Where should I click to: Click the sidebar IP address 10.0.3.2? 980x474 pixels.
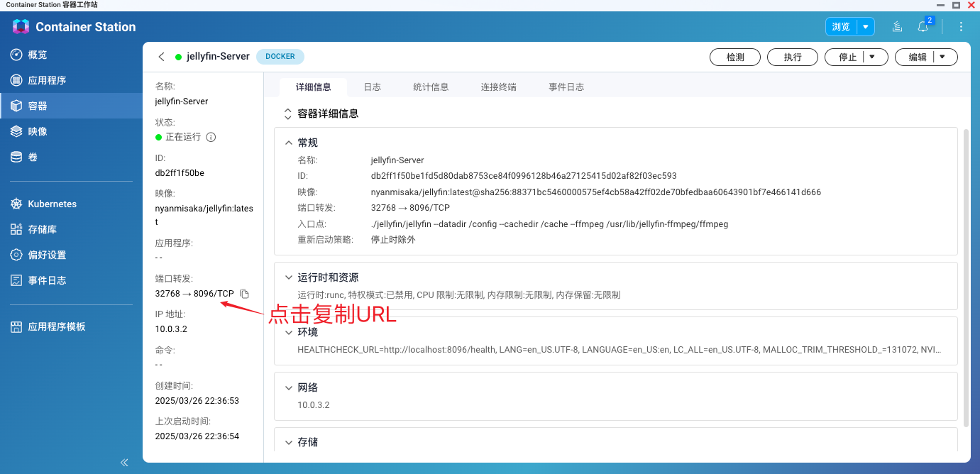pyautogui.click(x=171, y=329)
